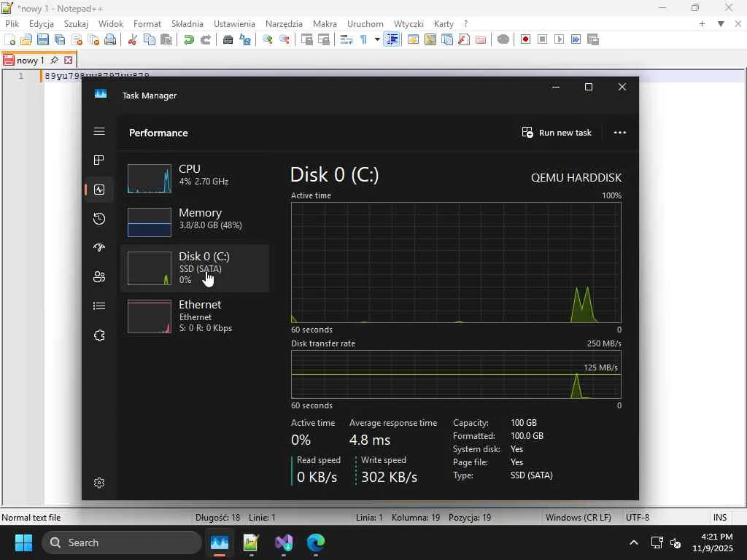Click the macro playback triangle icon
Image resolution: width=747 pixels, height=560 pixels.
point(560,39)
